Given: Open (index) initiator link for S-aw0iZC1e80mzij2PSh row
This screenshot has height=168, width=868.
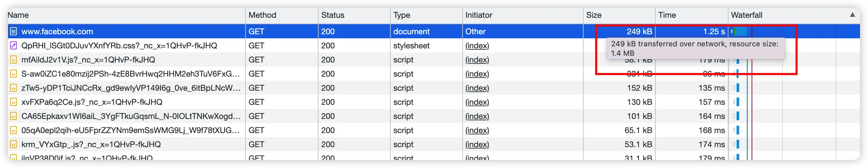Looking at the screenshot, I should [x=477, y=74].
